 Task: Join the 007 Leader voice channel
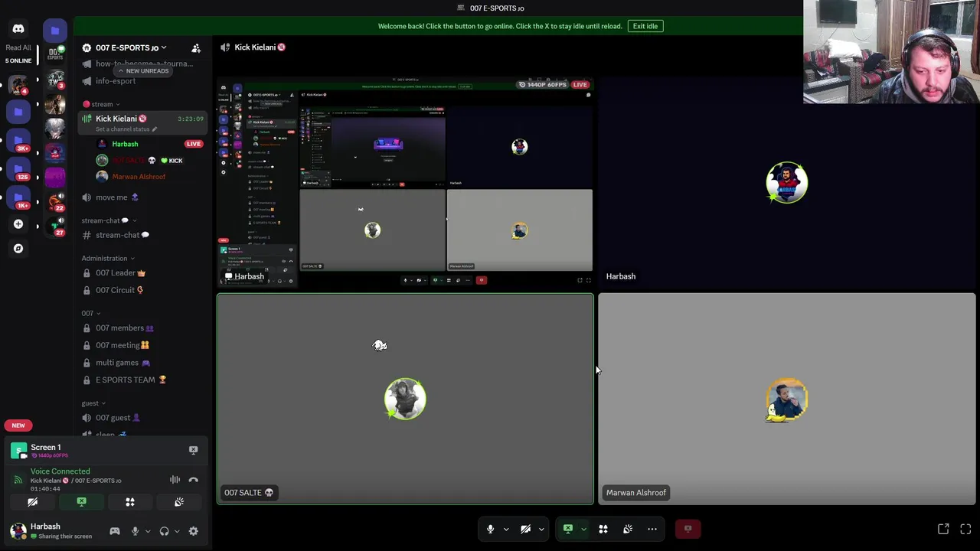click(x=142, y=272)
